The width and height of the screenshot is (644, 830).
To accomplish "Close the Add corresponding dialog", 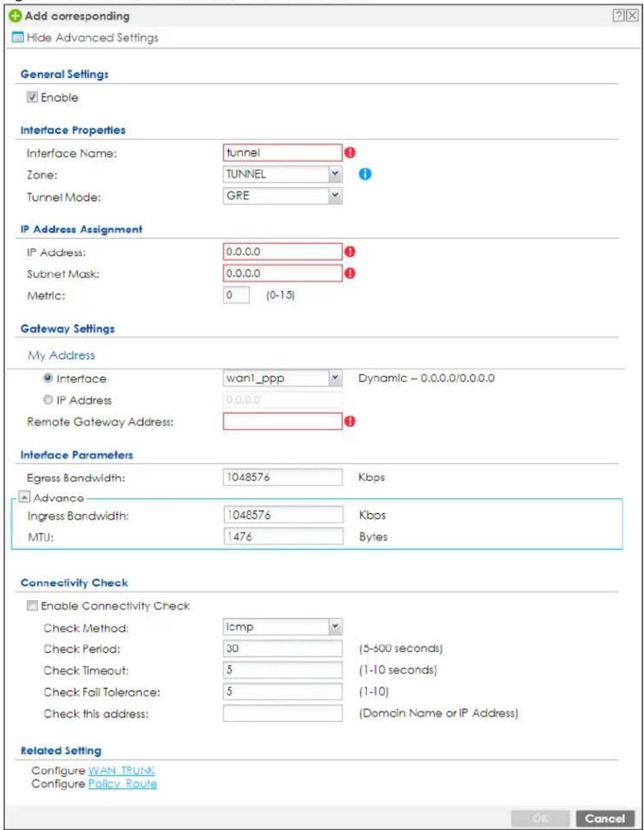I will [632, 16].
